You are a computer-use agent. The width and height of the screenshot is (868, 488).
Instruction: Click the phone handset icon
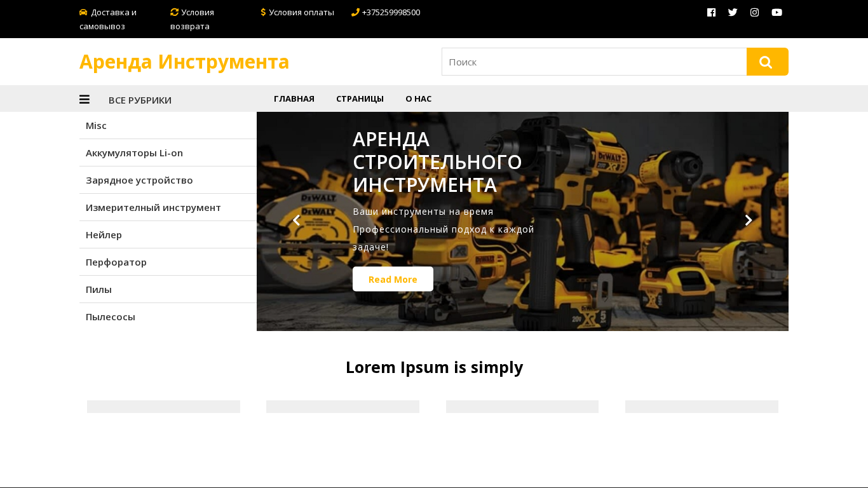(x=355, y=12)
